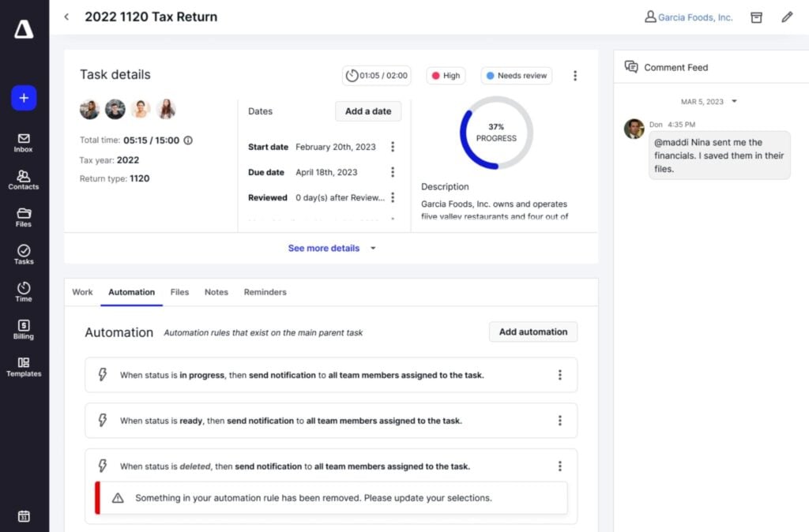The image size is (809, 532).
Task: Open the Start date row options menu
Action: point(393,147)
